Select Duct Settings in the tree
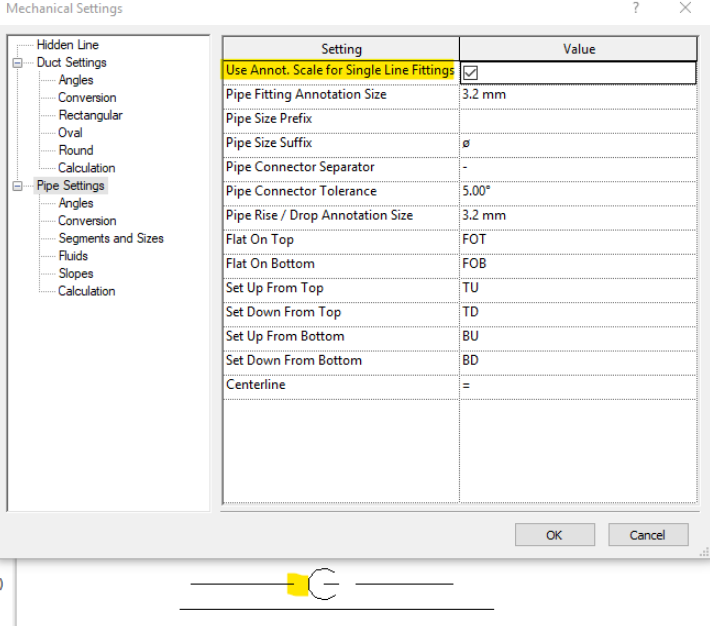This screenshot has height=626, width=710. tap(72, 63)
